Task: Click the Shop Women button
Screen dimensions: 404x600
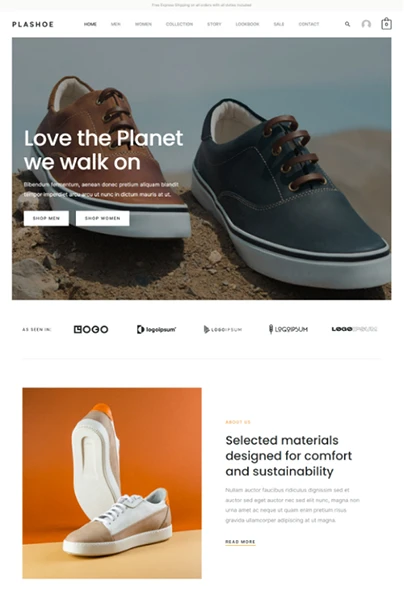Action: click(103, 218)
